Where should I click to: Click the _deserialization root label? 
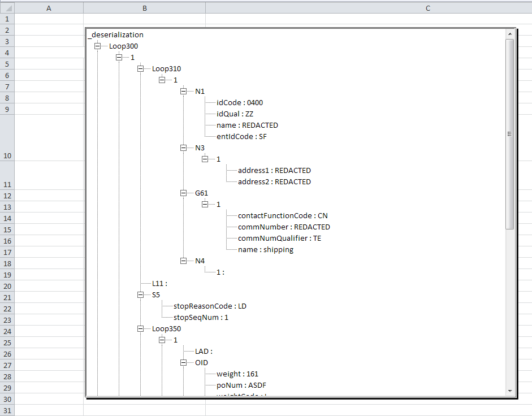pos(116,34)
